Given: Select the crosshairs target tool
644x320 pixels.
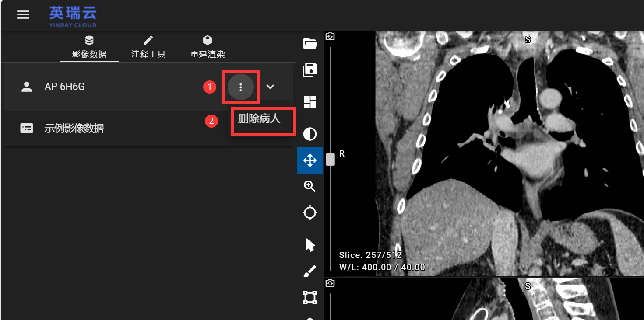Looking at the screenshot, I should pos(310,213).
